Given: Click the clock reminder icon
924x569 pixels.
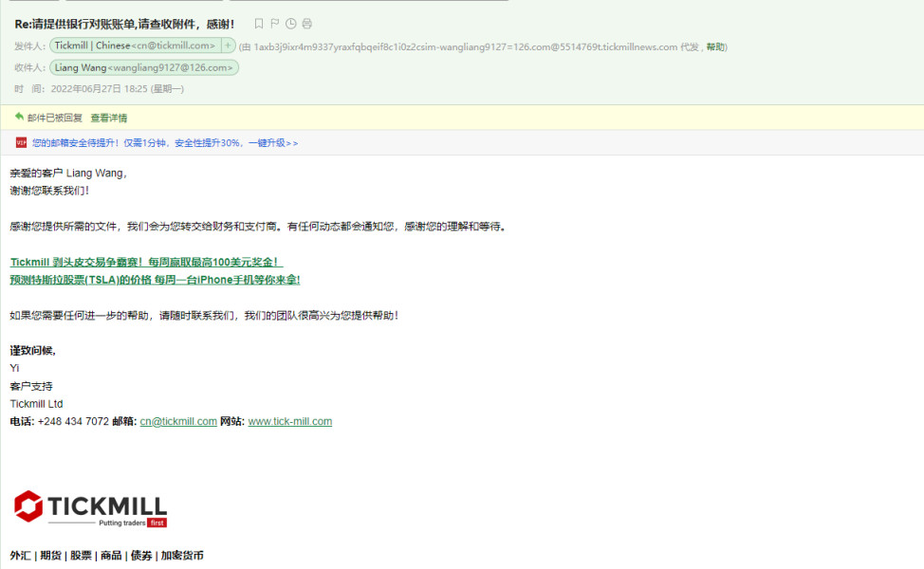Looking at the screenshot, I should [x=290, y=24].
